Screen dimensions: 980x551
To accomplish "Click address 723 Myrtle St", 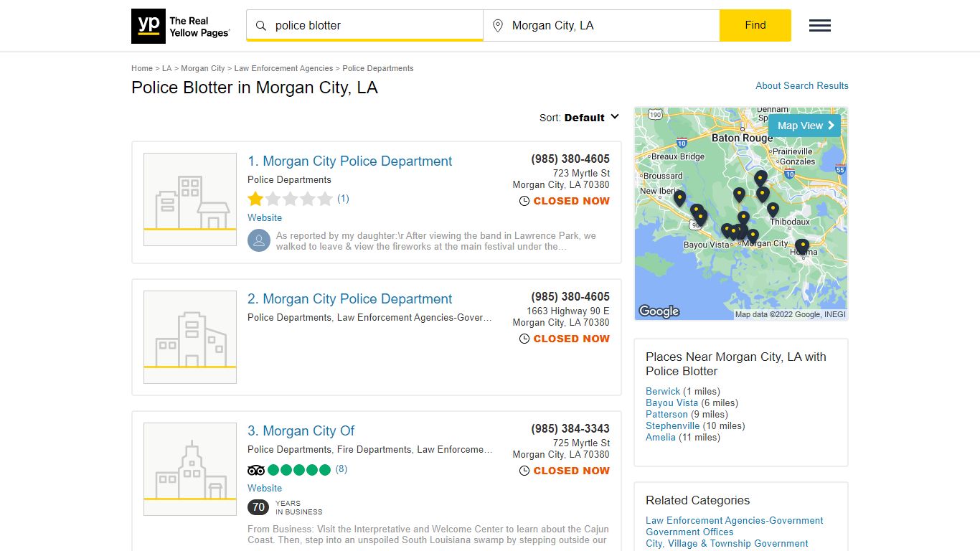I will pyautogui.click(x=581, y=173).
